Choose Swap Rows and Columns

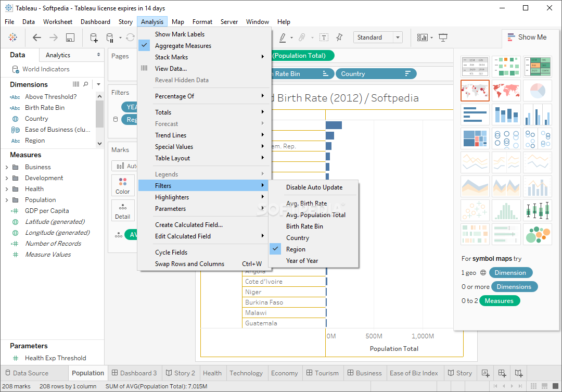tap(205, 263)
